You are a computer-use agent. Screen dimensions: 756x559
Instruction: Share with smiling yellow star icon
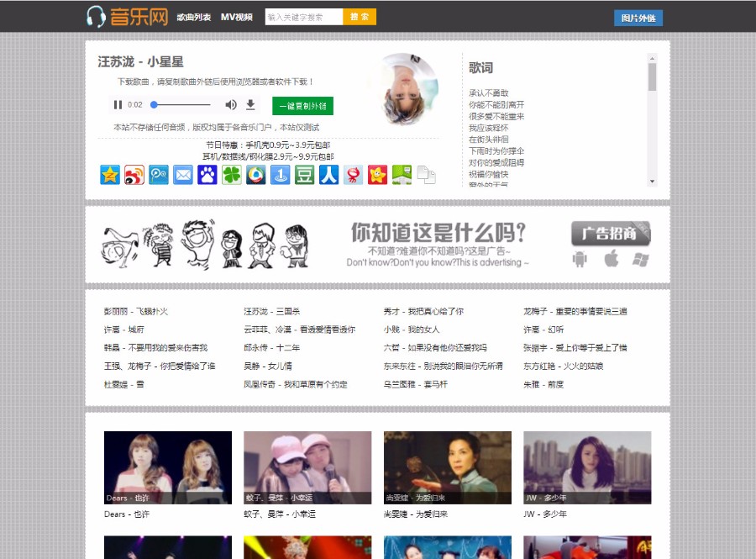coord(377,175)
